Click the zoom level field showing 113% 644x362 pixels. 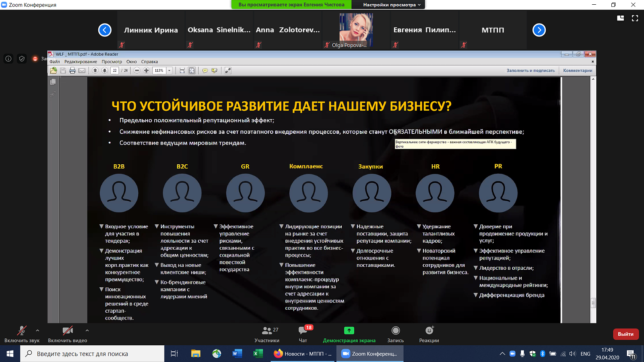pos(159,70)
